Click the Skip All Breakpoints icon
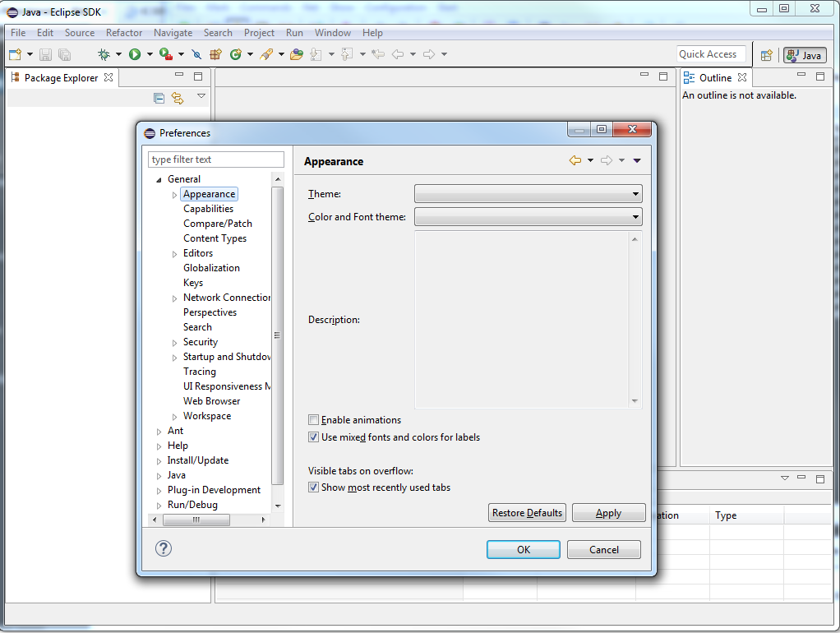 [196, 54]
